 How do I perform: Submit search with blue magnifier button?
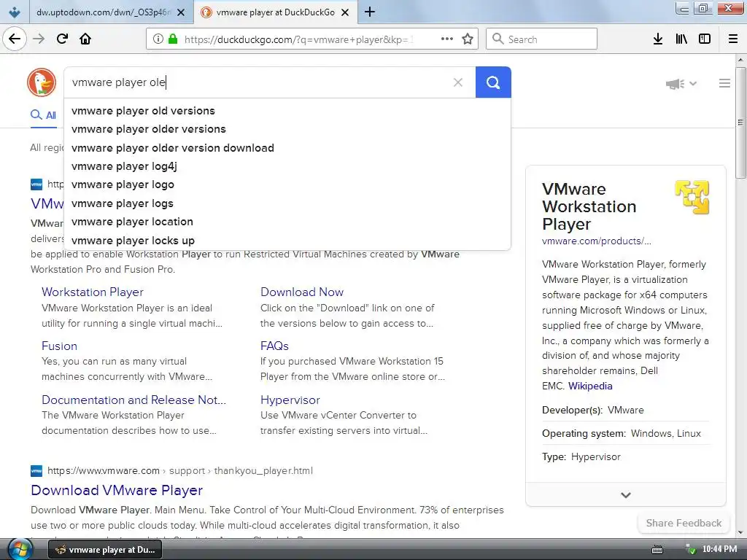493,82
